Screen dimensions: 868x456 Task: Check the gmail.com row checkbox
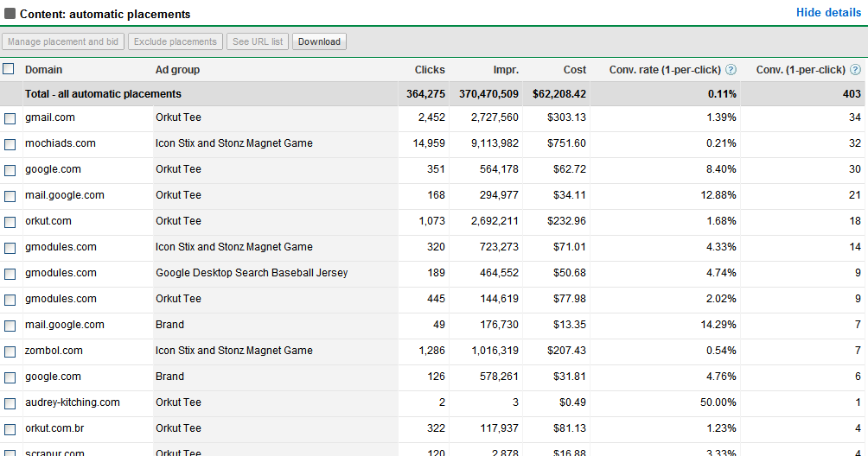[x=10, y=118]
